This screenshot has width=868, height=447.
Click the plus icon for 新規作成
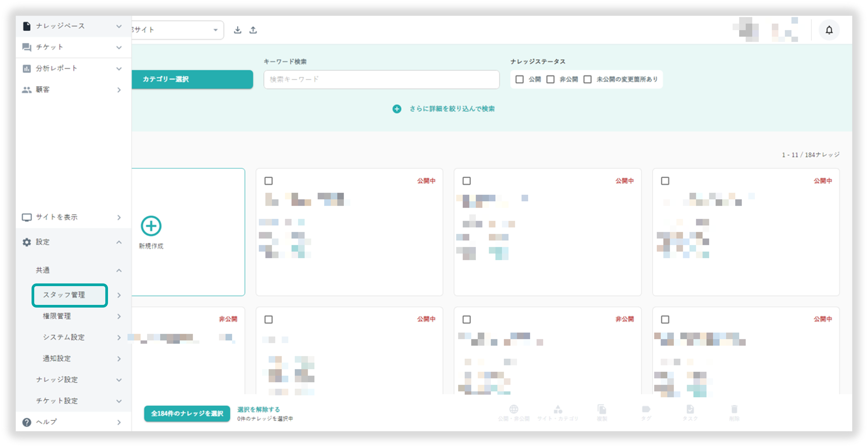point(151,226)
